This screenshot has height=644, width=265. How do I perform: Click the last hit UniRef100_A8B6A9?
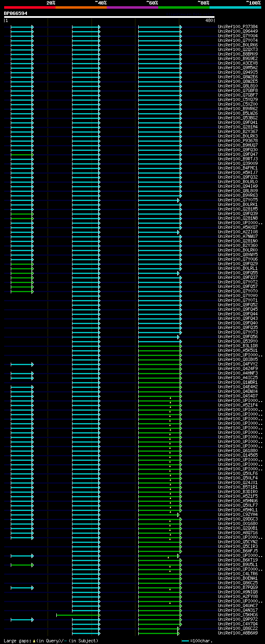coord(238,633)
